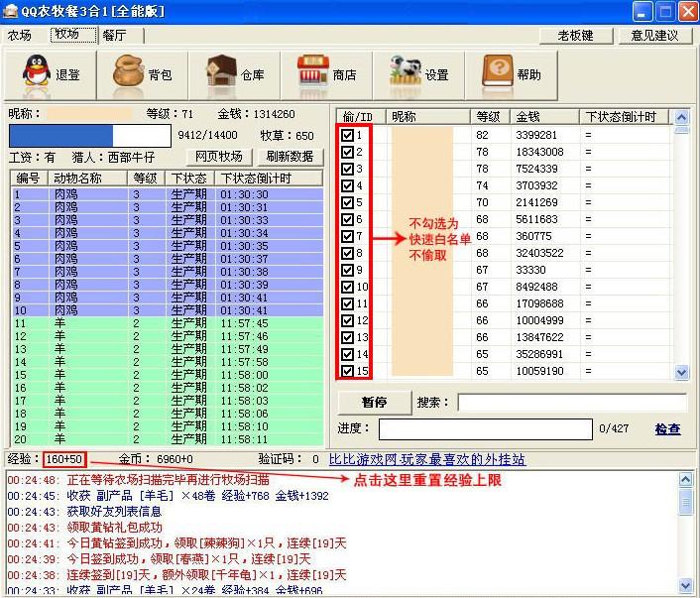Click the 搜索 input field
This screenshot has height=598, width=700.
point(572,403)
